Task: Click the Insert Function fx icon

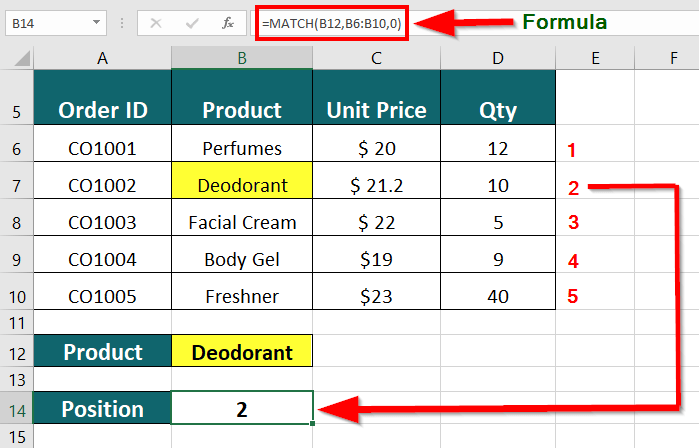Action: [228, 22]
